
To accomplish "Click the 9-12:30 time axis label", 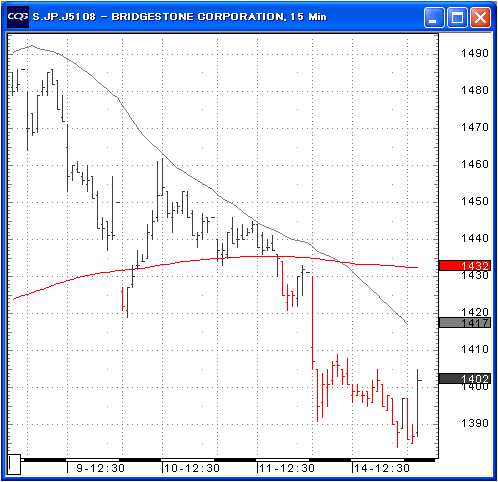I will 100,468.
